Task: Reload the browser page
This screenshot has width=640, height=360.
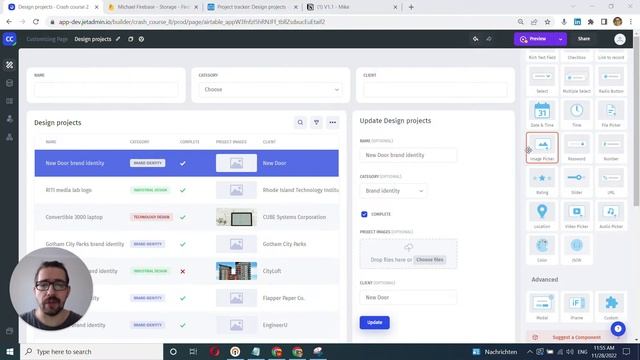Action: click(36, 22)
